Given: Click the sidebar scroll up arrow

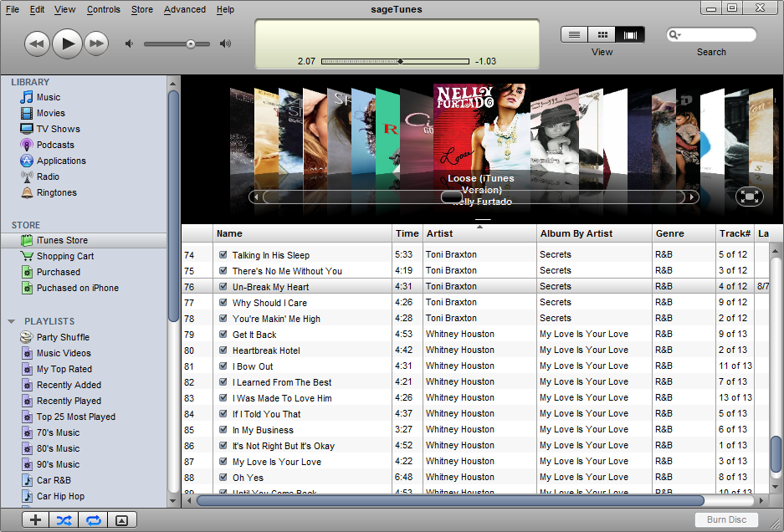Looking at the screenshot, I should point(173,84).
